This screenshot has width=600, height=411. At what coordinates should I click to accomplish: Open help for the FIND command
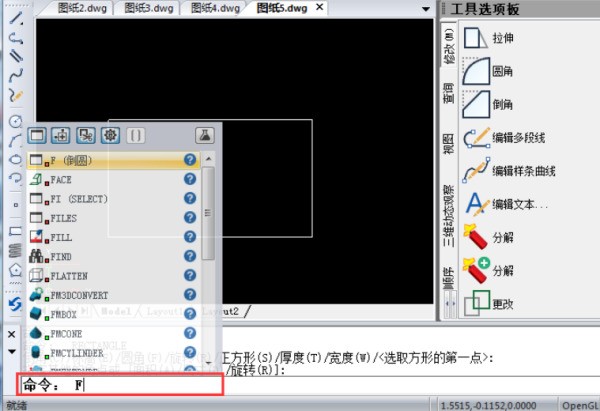tap(190, 256)
